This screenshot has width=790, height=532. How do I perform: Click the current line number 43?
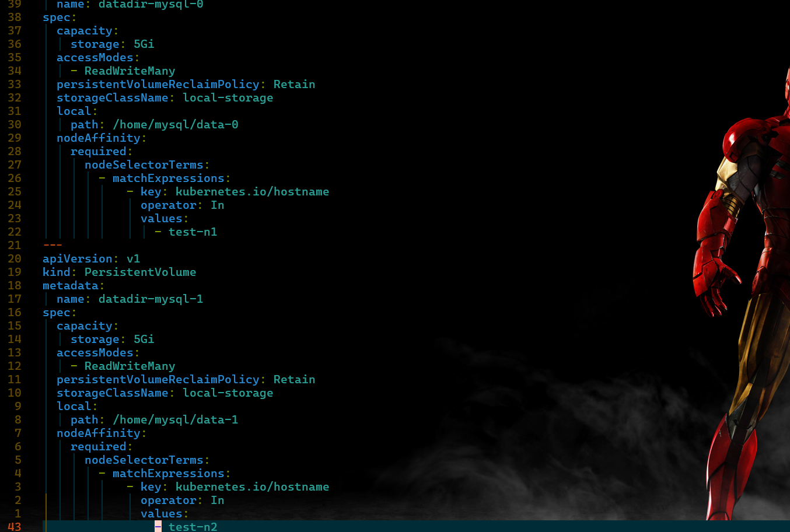(15, 526)
